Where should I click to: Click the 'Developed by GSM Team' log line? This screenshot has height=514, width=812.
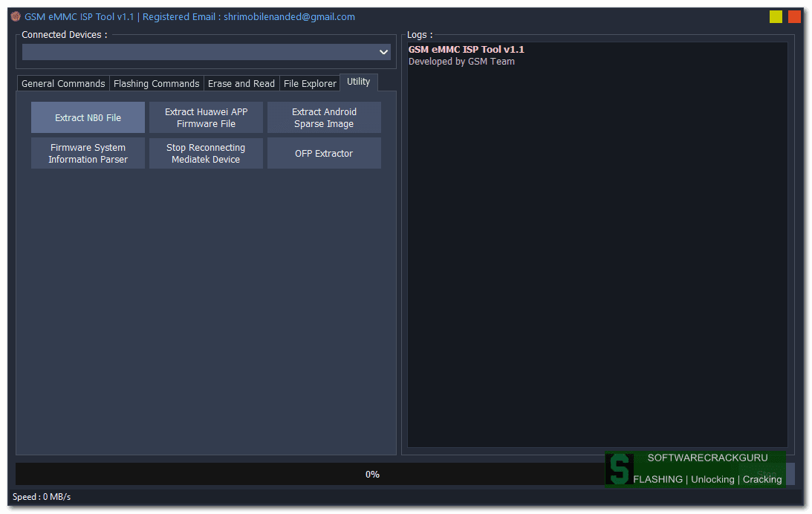[x=461, y=61]
